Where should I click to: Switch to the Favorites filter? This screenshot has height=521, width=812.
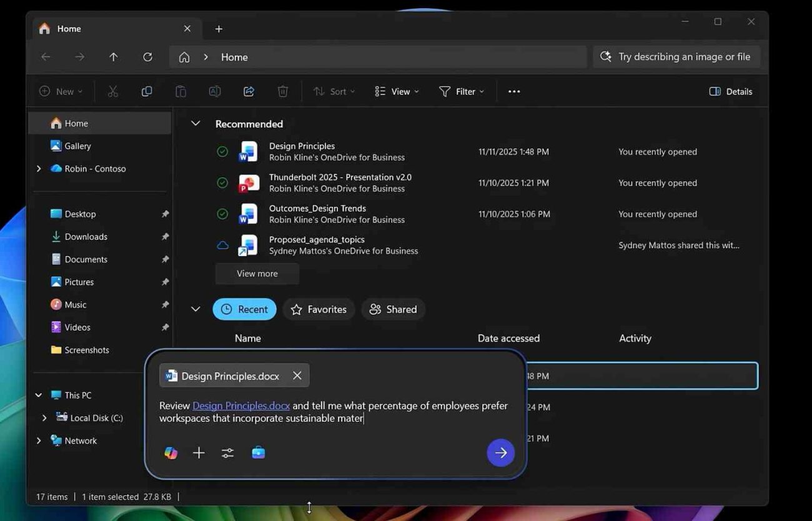point(319,309)
